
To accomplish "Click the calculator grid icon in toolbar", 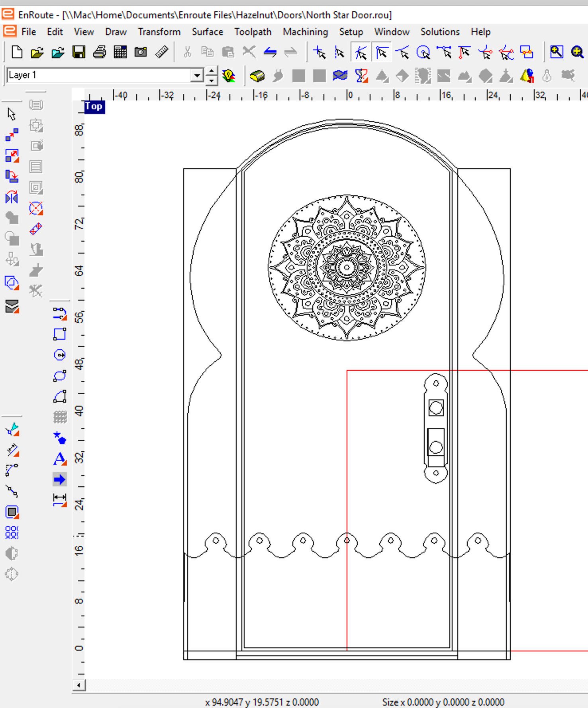I will coord(120,52).
